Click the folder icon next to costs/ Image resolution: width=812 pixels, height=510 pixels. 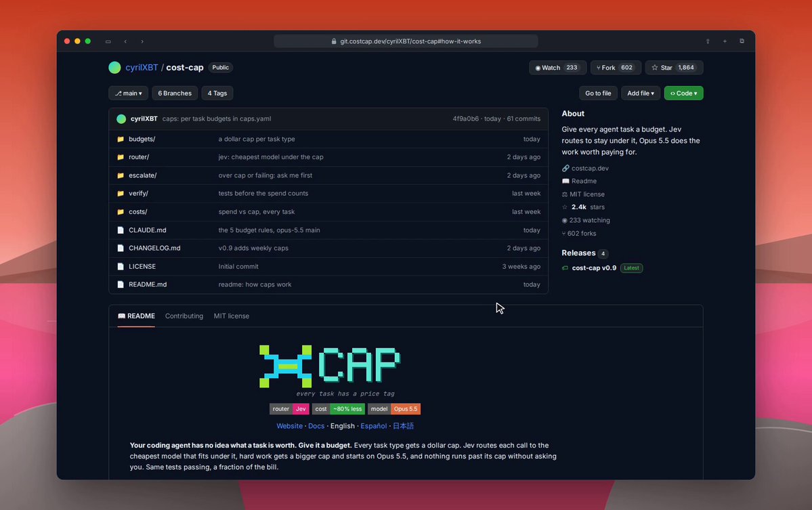click(x=121, y=212)
